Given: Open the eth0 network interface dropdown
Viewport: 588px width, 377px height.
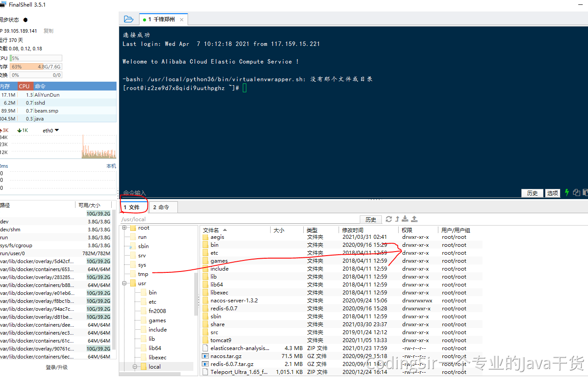Looking at the screenshot, I should point(57,130).
